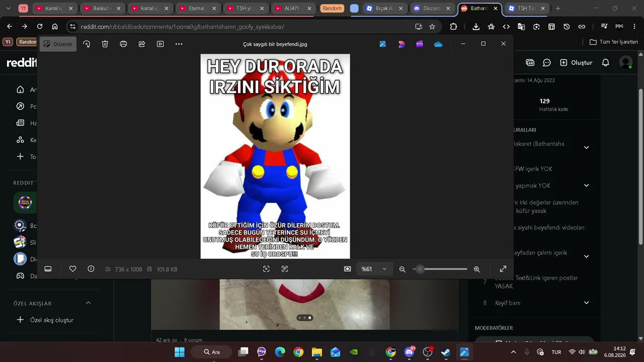The width and height of the screenshot is (644, 362).
Task: Open Reddit notifications bell
Action: coord(606,63)
